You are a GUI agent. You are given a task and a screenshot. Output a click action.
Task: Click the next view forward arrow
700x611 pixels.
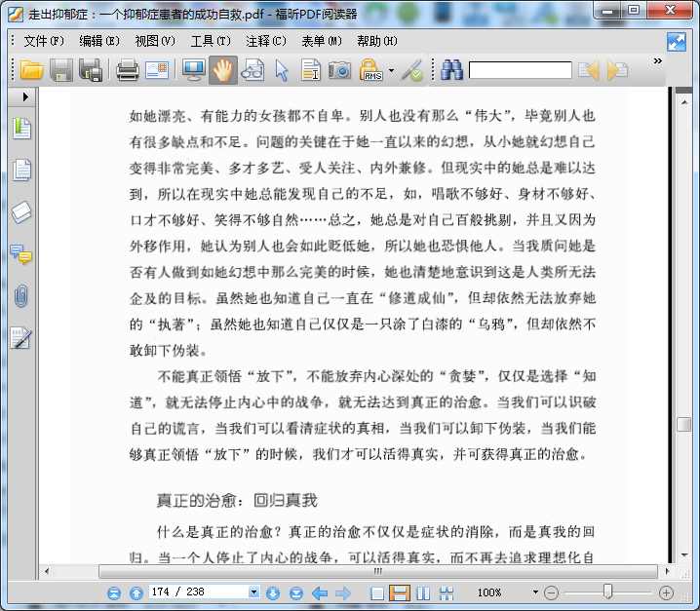343,592
